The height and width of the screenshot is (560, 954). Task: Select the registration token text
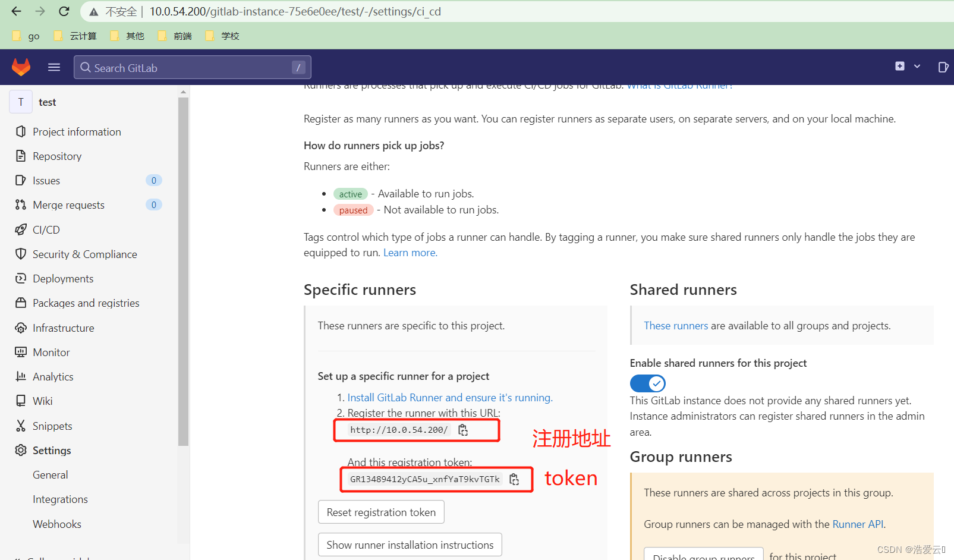coord(425,479)
